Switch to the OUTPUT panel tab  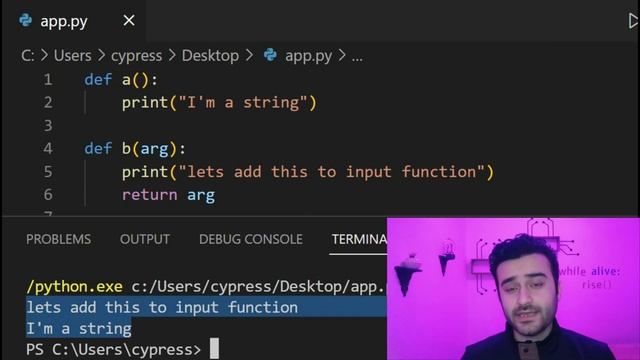pyautogui.click(x=145, y=239)
